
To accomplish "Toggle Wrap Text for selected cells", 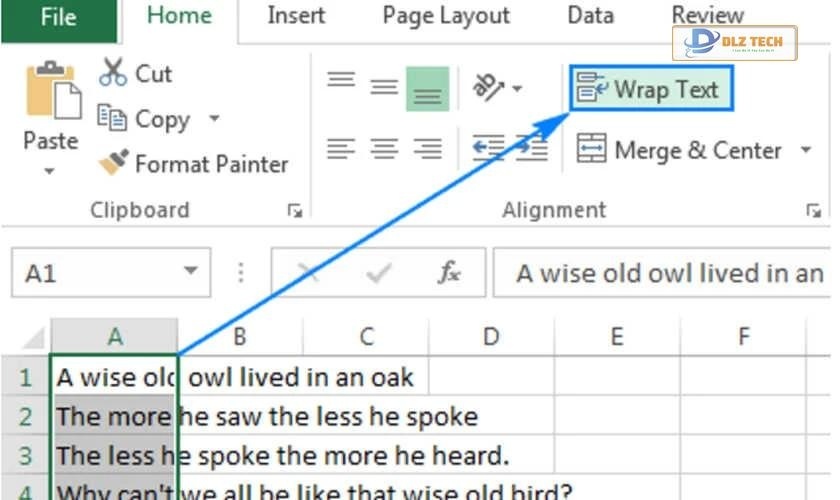I will (x=651, y=90).
